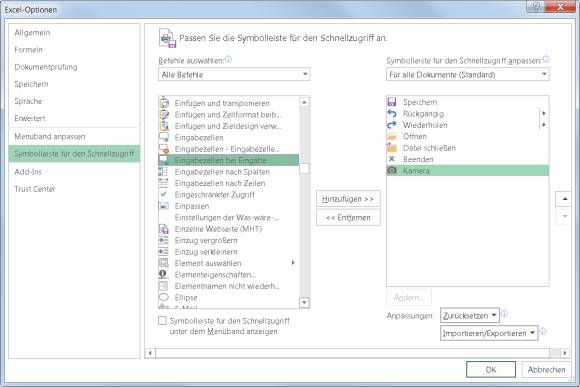
Task: Click the Datei schließen icon
Action: pos(392,148)
